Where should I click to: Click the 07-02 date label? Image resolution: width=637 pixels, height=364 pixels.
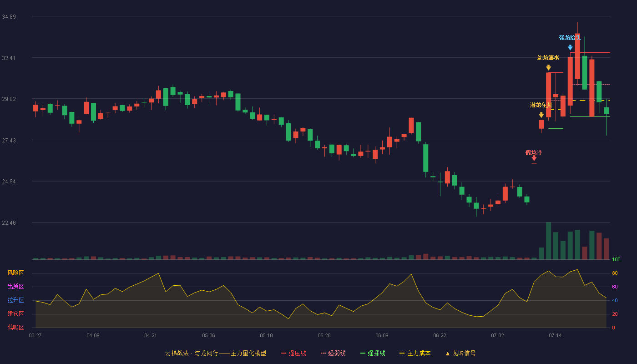pyautogui.click(x=497, y=335)
